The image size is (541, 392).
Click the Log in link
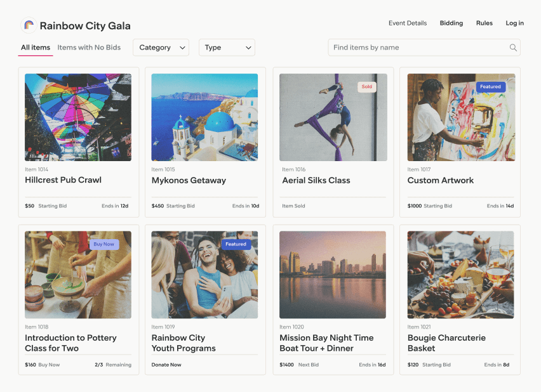click(x=514, y=23)
